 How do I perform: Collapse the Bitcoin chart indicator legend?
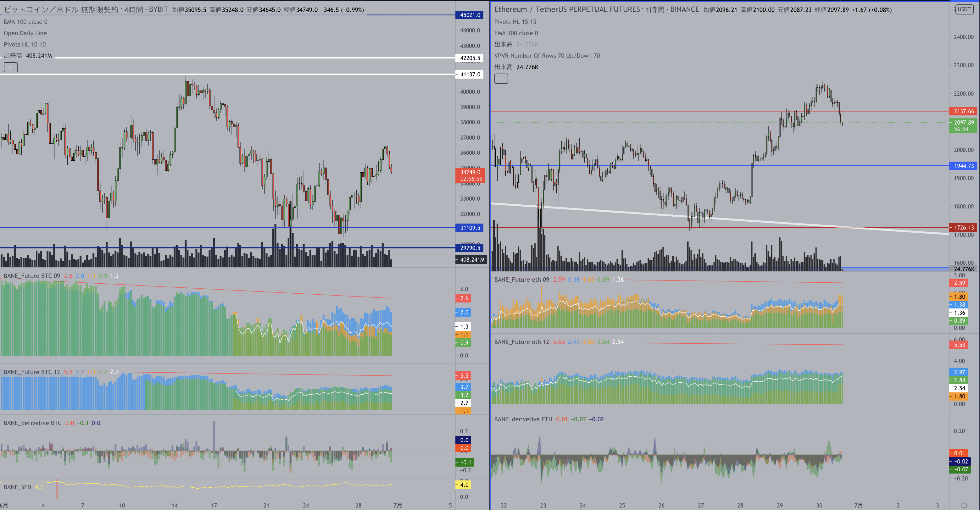(x=11, y=67)
